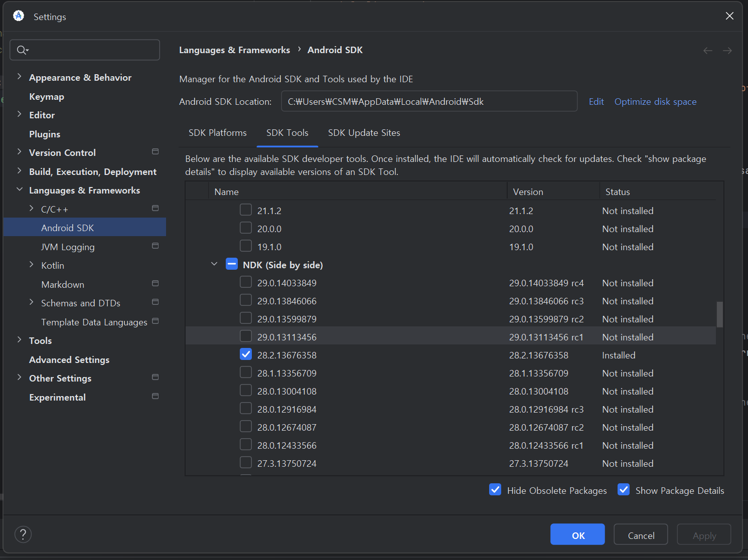Screen dimensions: 748x560
Task: Expand the Editor section
Action: (x=19, y=114)
